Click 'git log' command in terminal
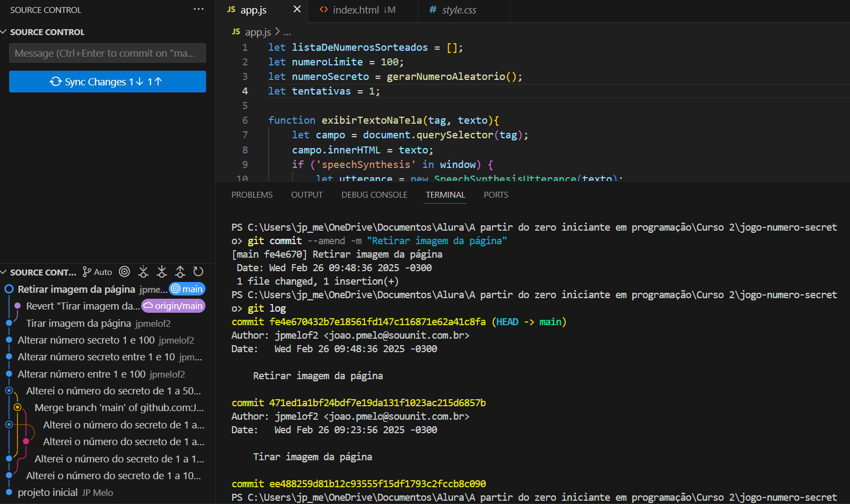The image size is (850, 504). 267,308
